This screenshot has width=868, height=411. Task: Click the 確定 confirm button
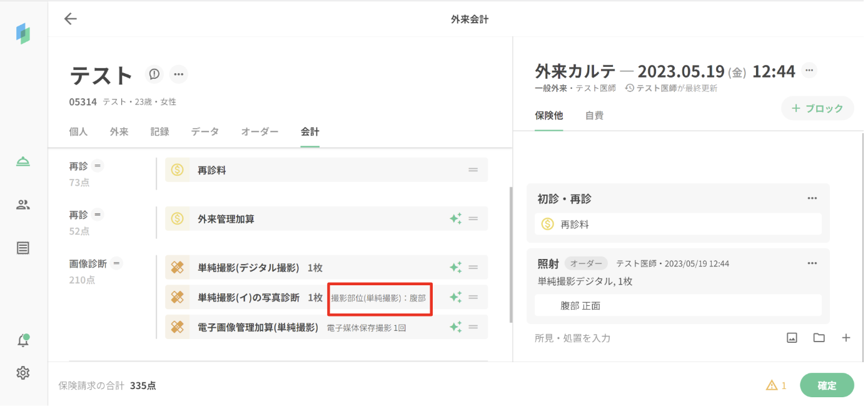pyautogui.click(x=827, y=385)
